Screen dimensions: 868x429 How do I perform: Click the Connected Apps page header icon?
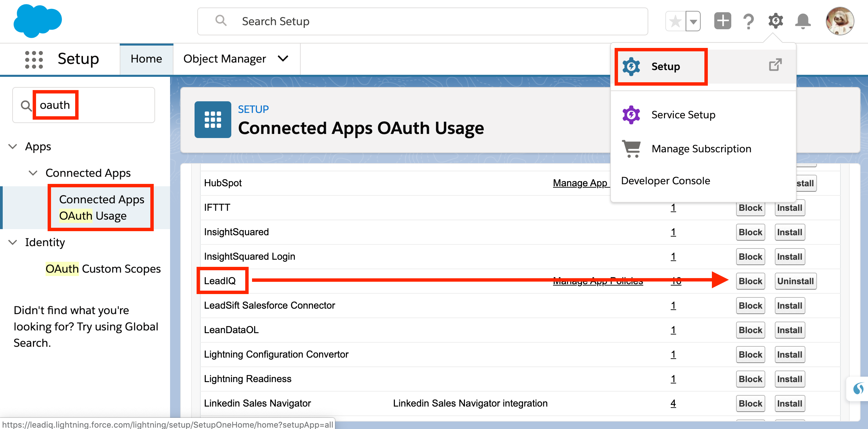(213, 120)
